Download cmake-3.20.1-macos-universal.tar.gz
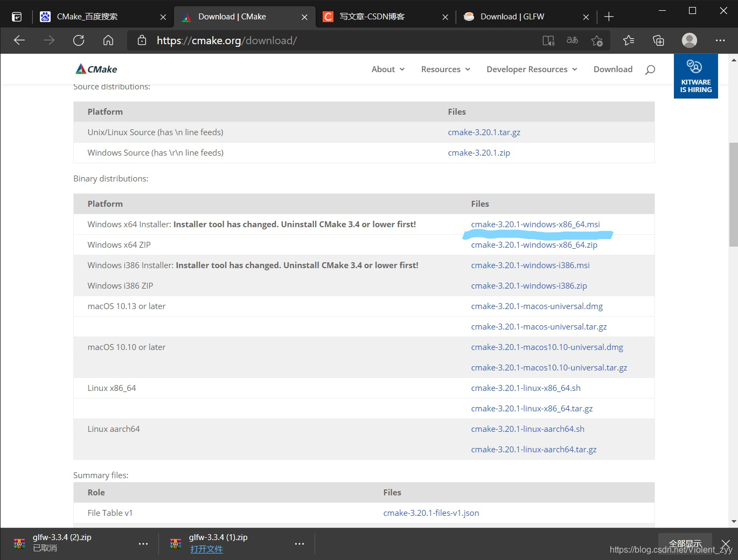The width and height of the screenshot is (738, 560). pos(539,327)
